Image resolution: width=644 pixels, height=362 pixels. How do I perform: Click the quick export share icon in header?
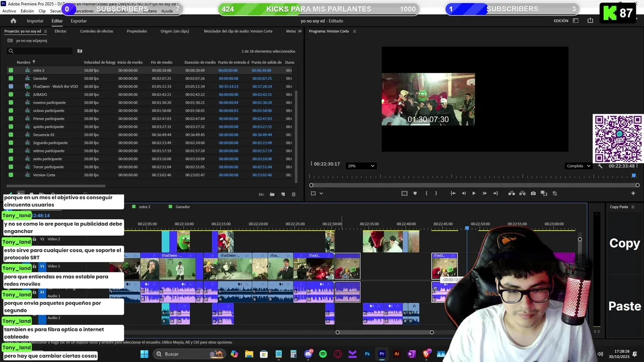(590, 21)
